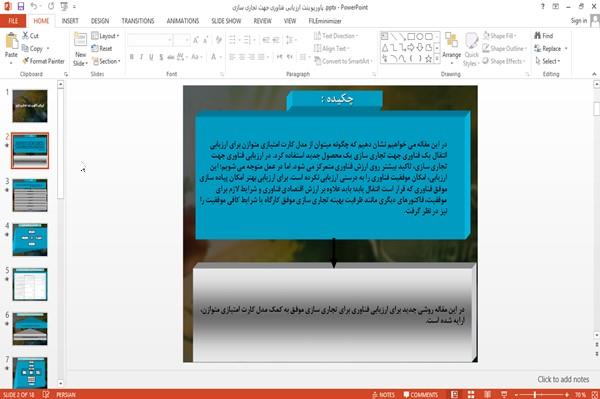
Task: Toggle text Shadow formatting
Action: pyautogui.click(x=161, y=57)
